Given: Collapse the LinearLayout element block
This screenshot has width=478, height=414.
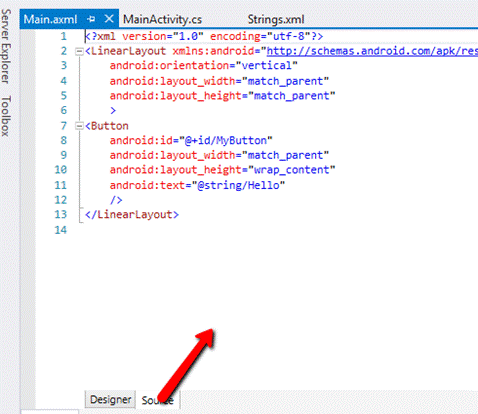Looking at the screenshot, I should 79,51.
